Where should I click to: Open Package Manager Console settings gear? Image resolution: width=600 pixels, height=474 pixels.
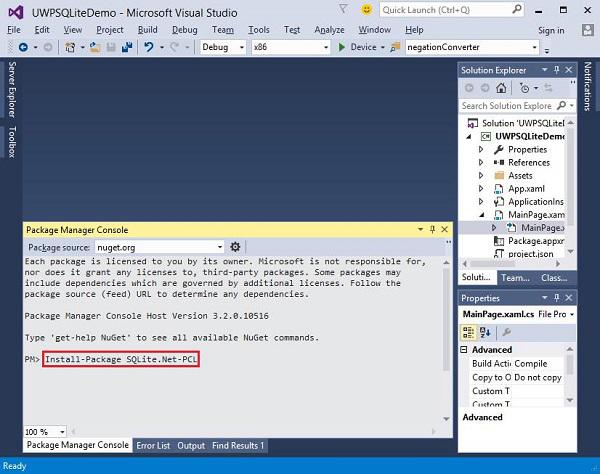tap(235, 247)
